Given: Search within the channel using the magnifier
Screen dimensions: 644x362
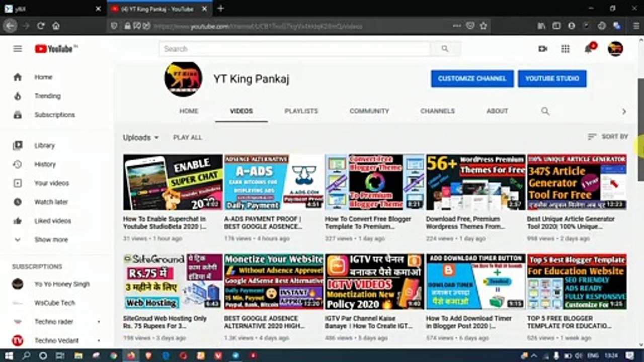Looking at the screenshot, I should (545, 111).
